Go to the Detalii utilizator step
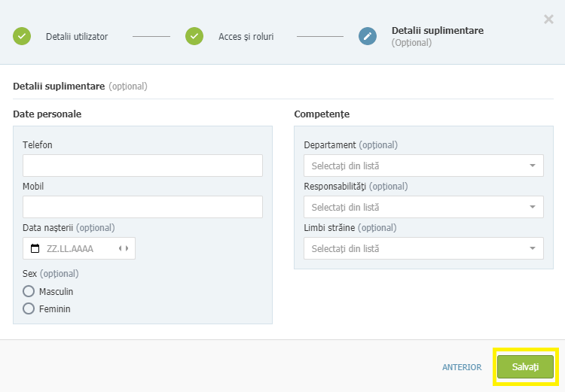565x392 pixels. [77, 37]
